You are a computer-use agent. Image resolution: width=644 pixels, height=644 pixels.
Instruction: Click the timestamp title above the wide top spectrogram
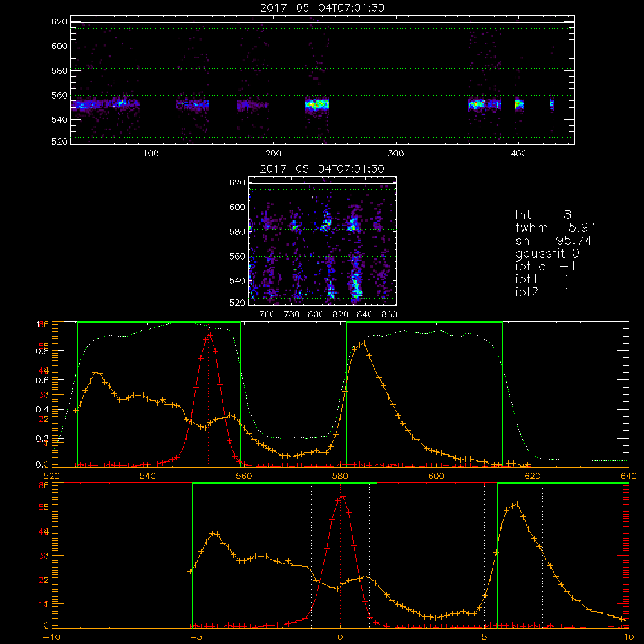(x=323, y=8)
